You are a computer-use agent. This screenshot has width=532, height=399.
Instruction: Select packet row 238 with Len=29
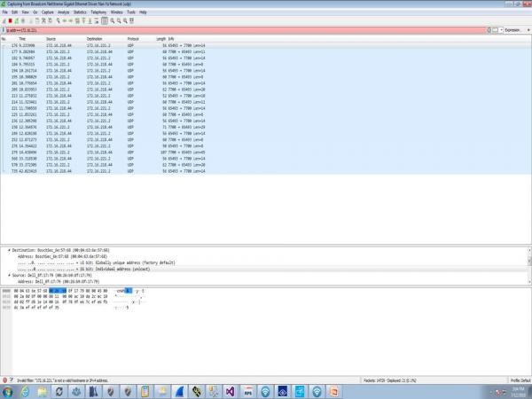click(x=266, y=127)
